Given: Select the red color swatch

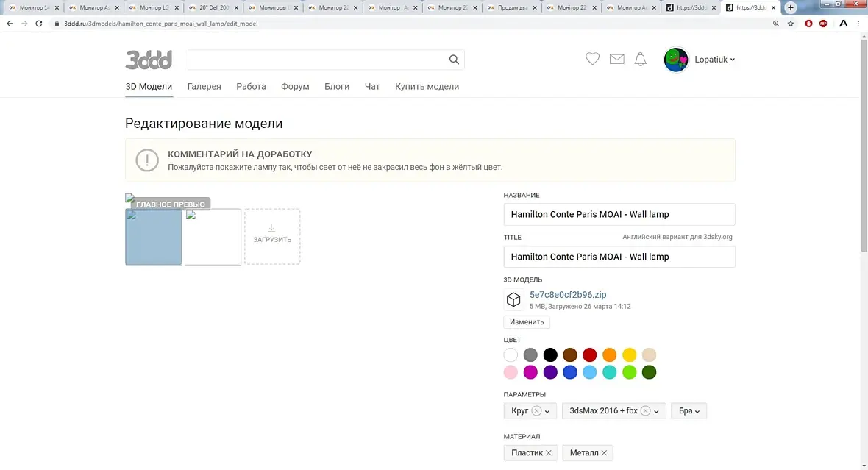Looking at the screenshot, I should [x=589, y=355].
